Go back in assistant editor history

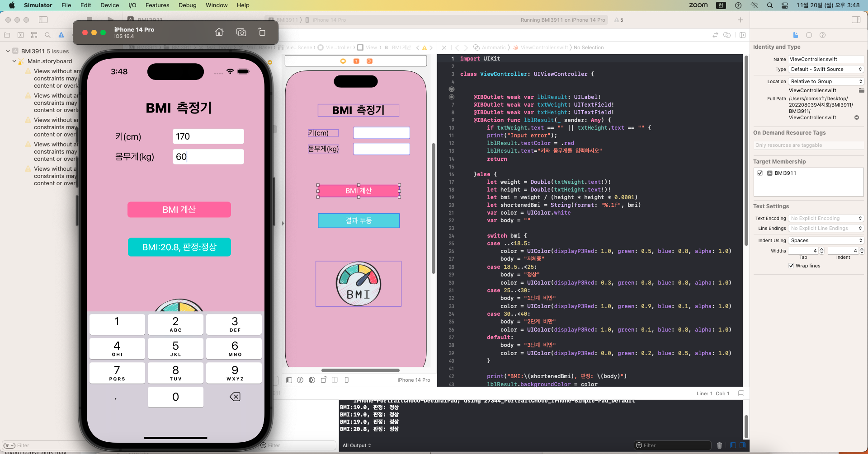click(x=457, y=47)
